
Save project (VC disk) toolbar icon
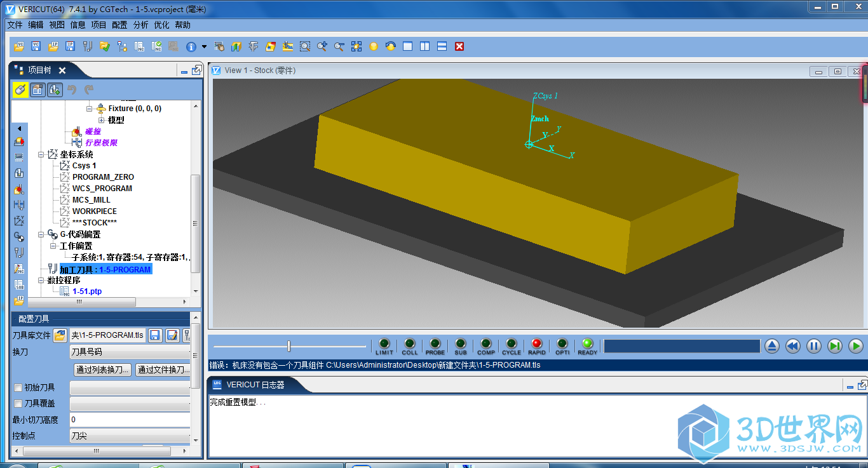point(36,46)
